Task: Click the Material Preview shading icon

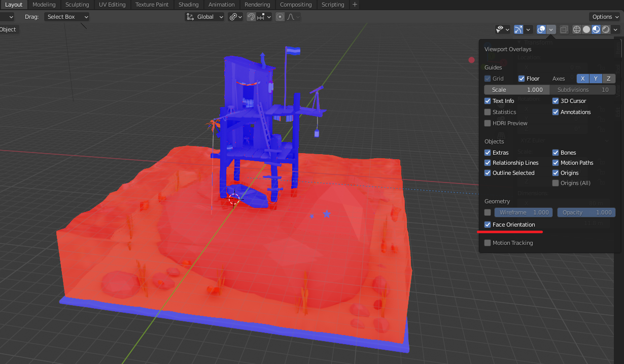Action: (596, 29)
